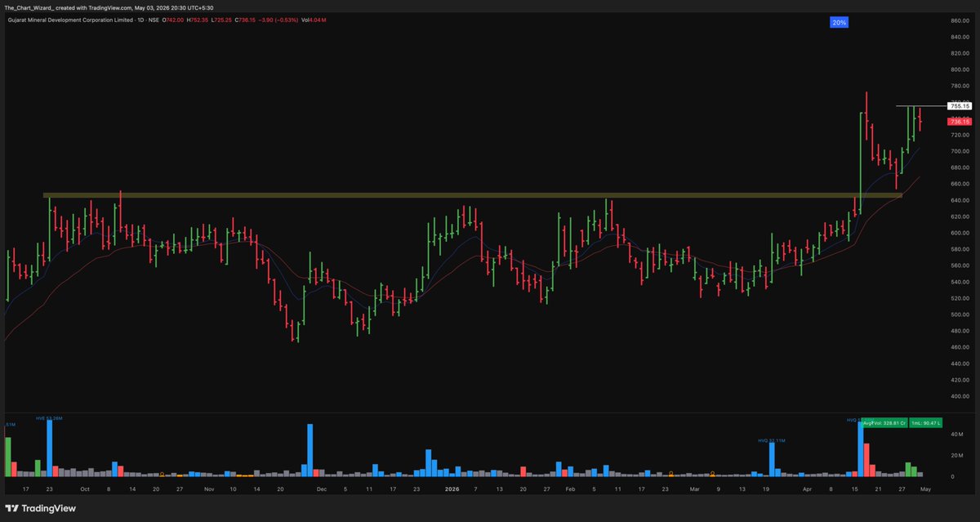Click the Dec date axis label
980x522 pixels.
pyautogui.click(x=321, y=489)
